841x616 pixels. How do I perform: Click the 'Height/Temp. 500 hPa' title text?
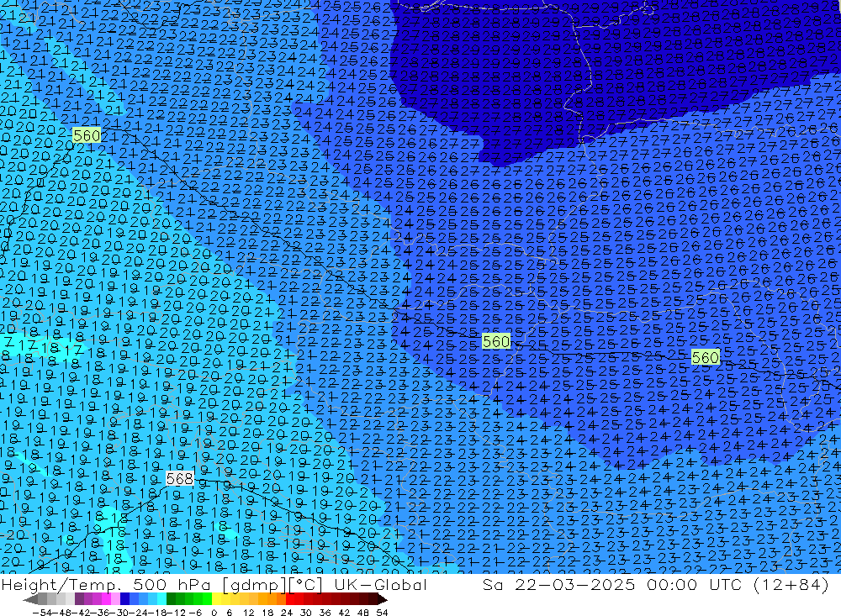(106, 584)
